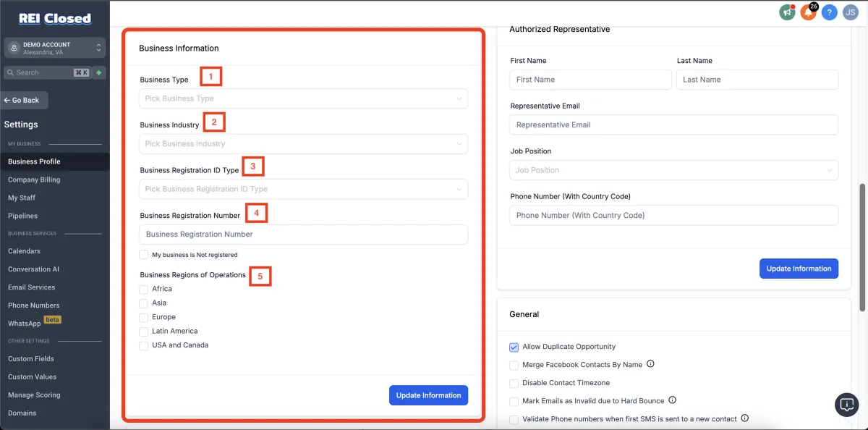Click info icon beside Mark Emails as Invalid

[672, 400]
